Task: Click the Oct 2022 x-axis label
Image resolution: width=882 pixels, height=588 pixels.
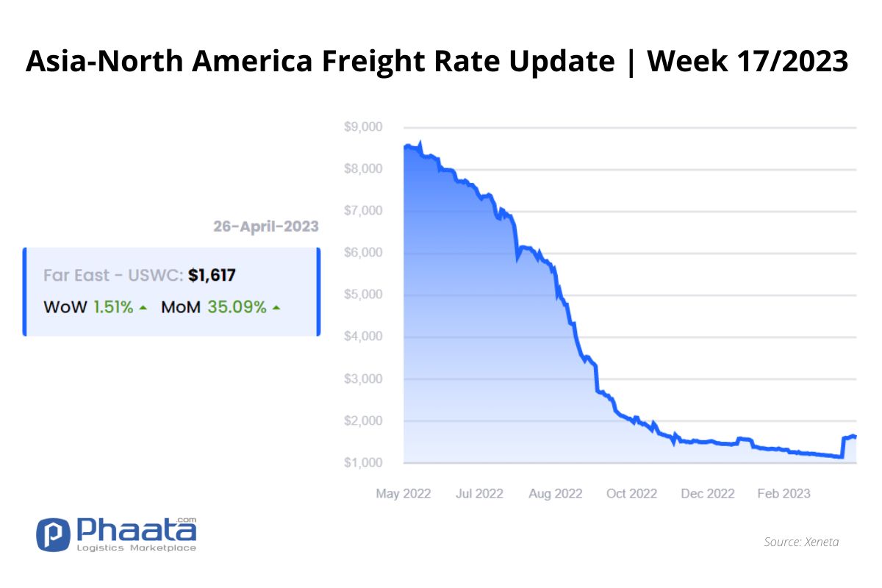Action: pos(632,493)
